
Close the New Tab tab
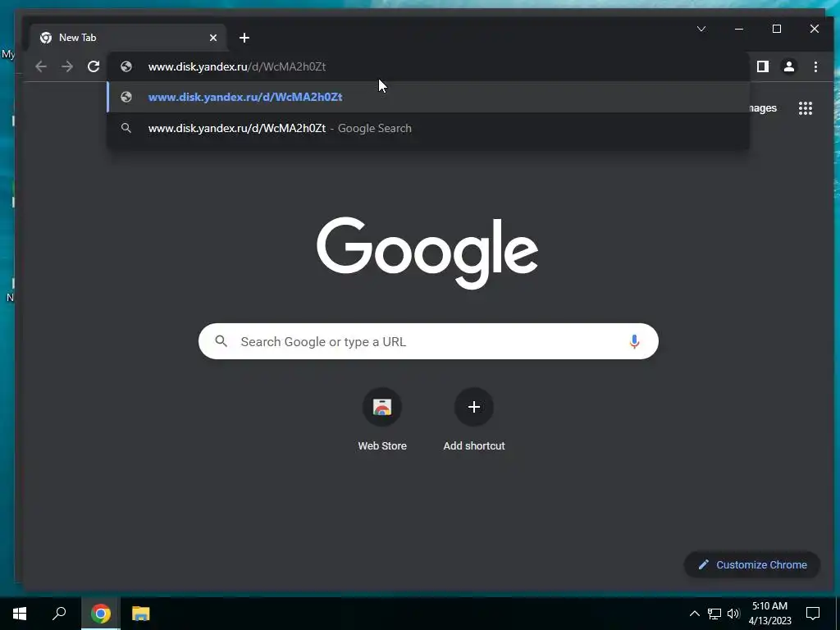[213, 38]
